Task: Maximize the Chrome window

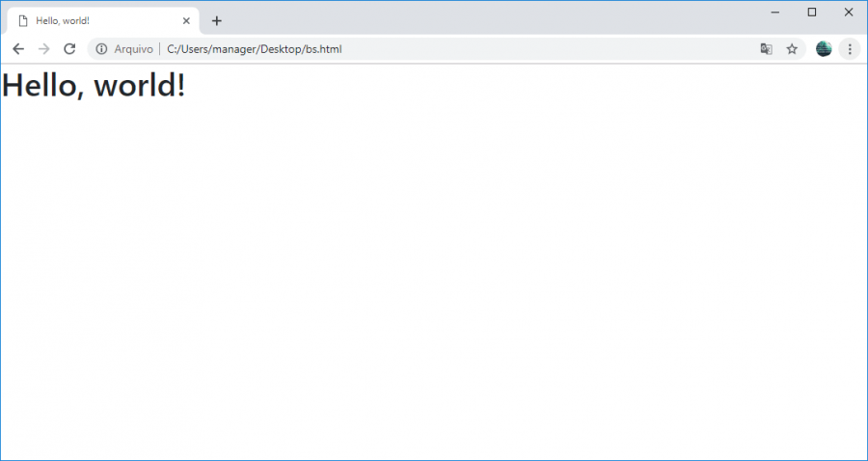Action: coord(811,13)
